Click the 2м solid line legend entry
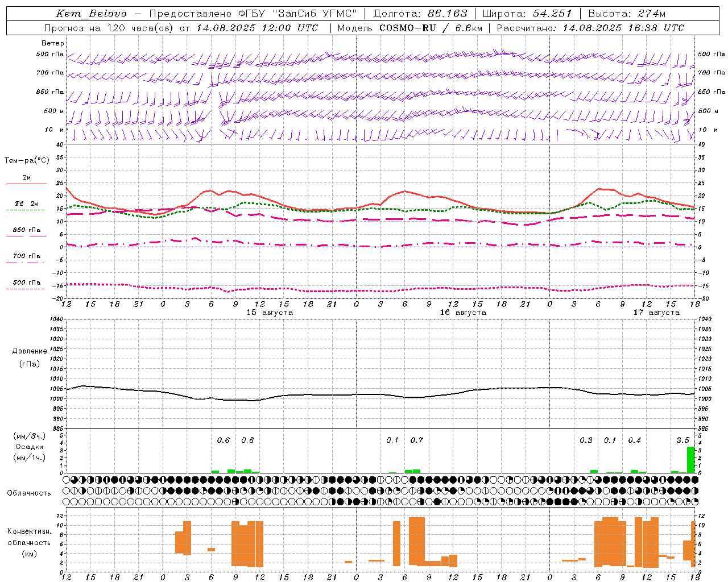 [x=27, y=178]
